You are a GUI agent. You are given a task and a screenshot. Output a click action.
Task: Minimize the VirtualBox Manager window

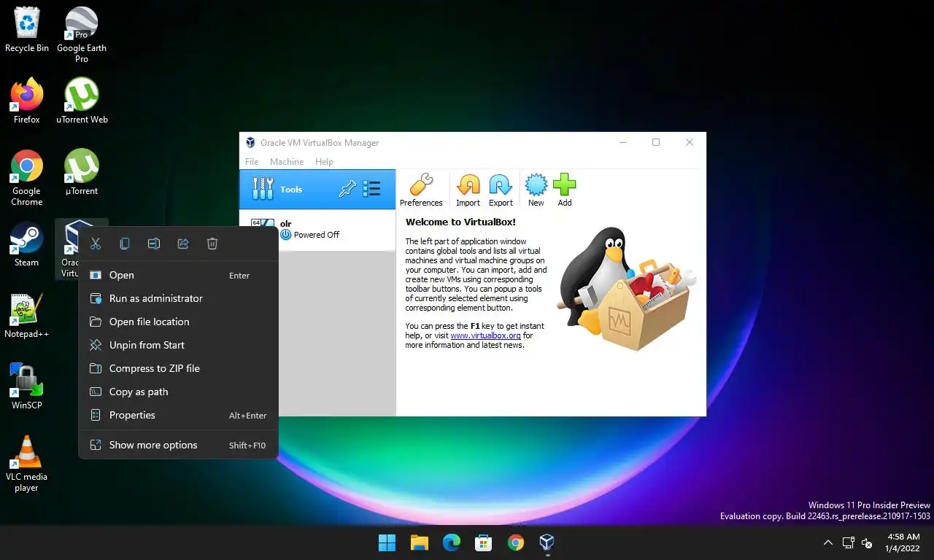point(623,143)
